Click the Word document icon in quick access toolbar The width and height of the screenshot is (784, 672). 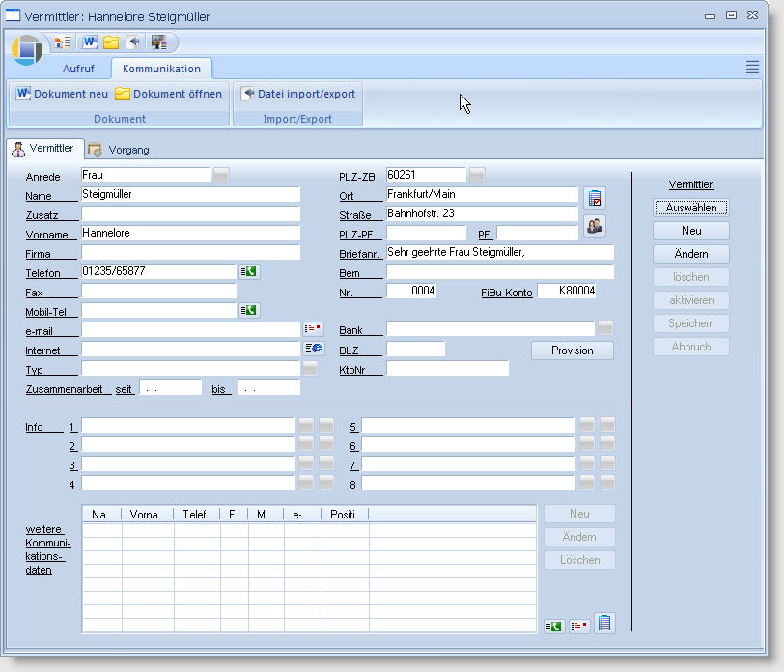[x=90, y=42]
